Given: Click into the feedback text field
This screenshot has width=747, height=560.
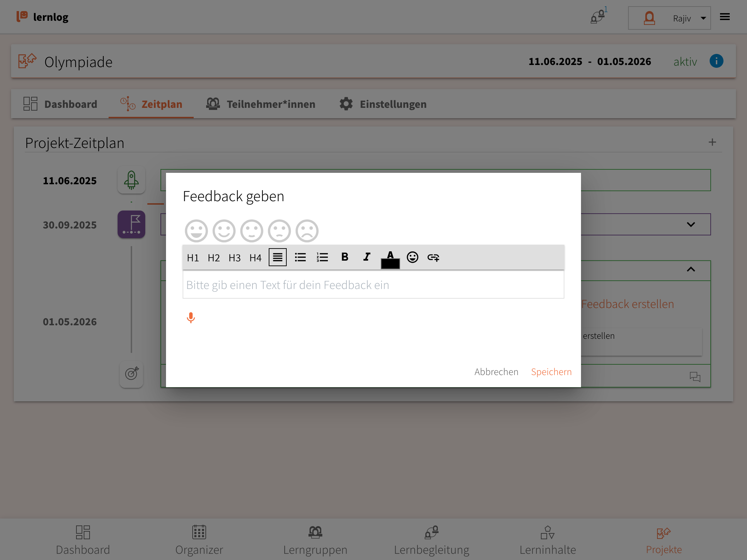Looking at the screenshot, I should click(373, 285).
